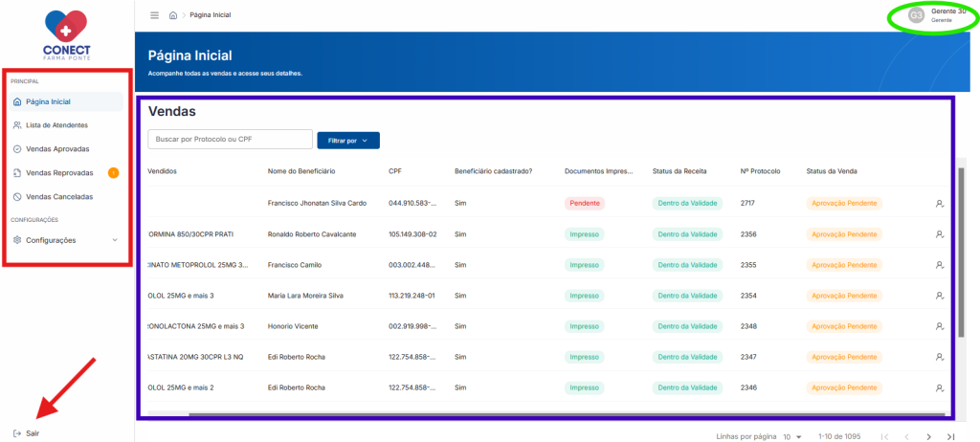Screen dimensions: 980x442
Task: Open the Filtrar por dropdown
Action: click(x=348, y=141)
